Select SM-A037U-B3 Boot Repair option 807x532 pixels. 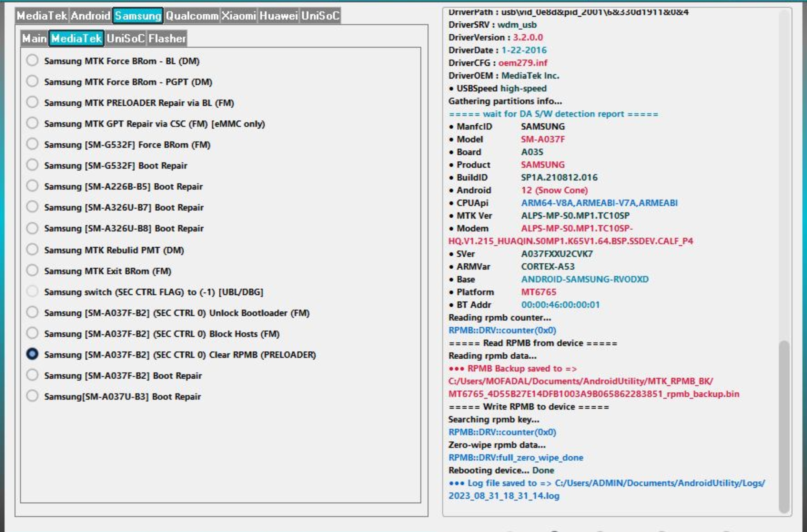coord(32,396)
